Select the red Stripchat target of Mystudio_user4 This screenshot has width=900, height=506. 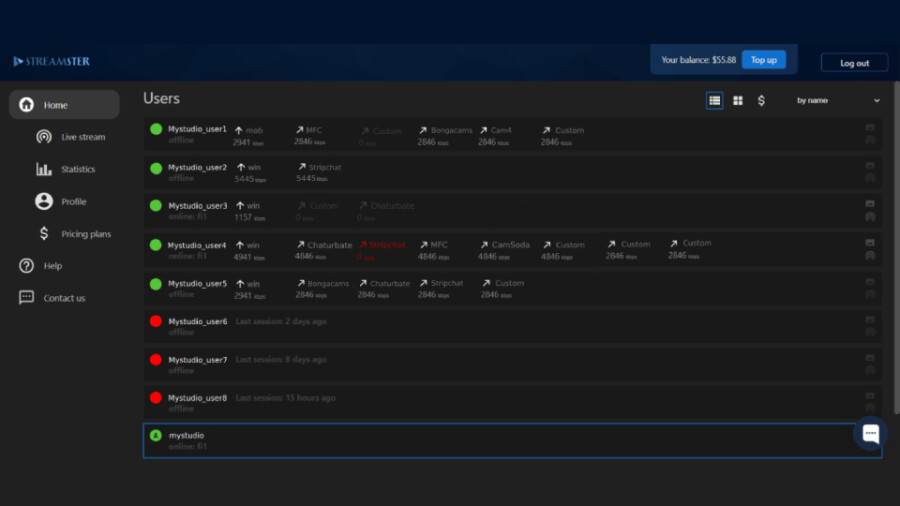[x=386, y=245]
